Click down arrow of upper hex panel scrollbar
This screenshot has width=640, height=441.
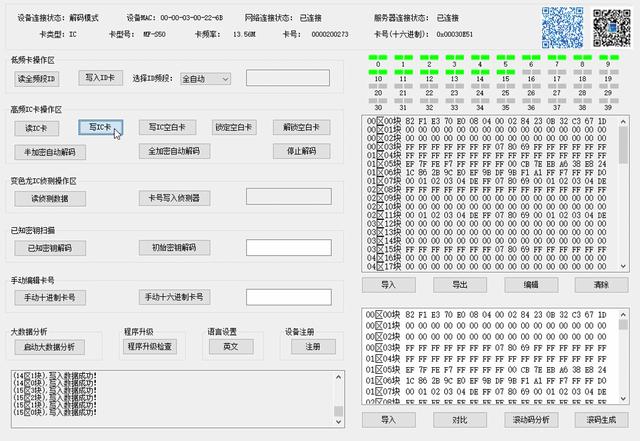click(x=623, y=266)
